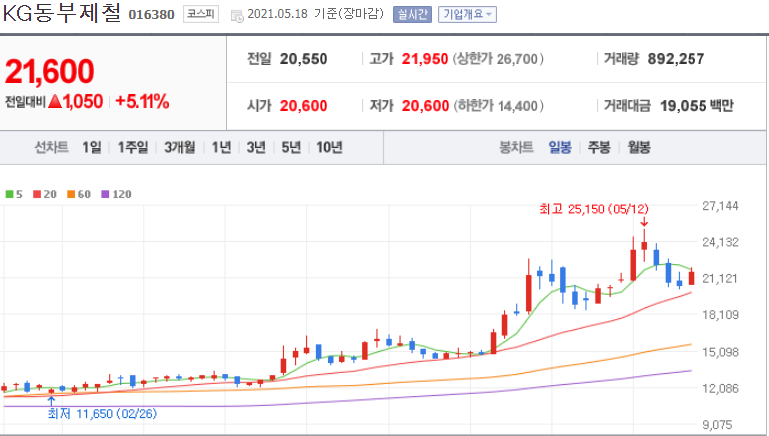Switch to 일봉 daily candle chart
Screen dimensions: 769x436
click(x=560, y=147)
